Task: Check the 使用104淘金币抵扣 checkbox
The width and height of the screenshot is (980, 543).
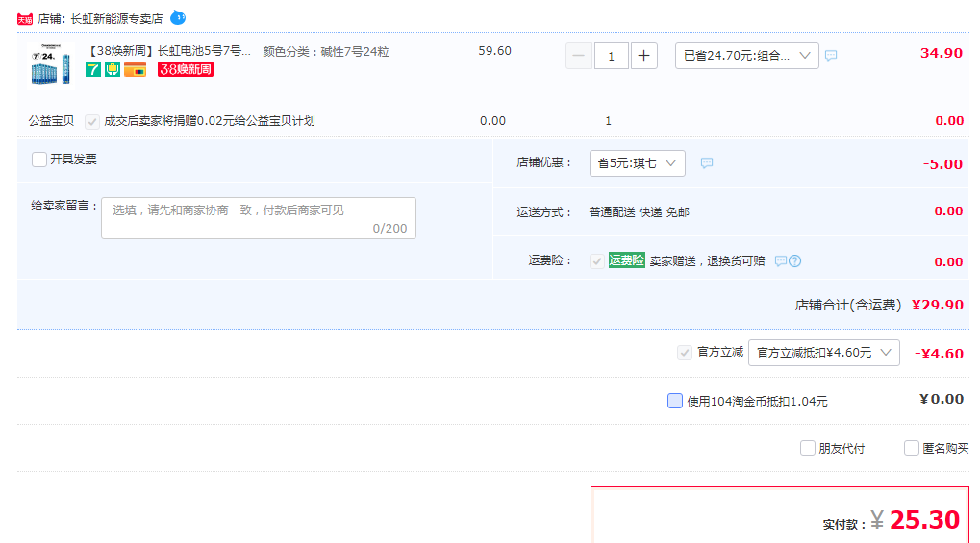Action: pos(675,401)
